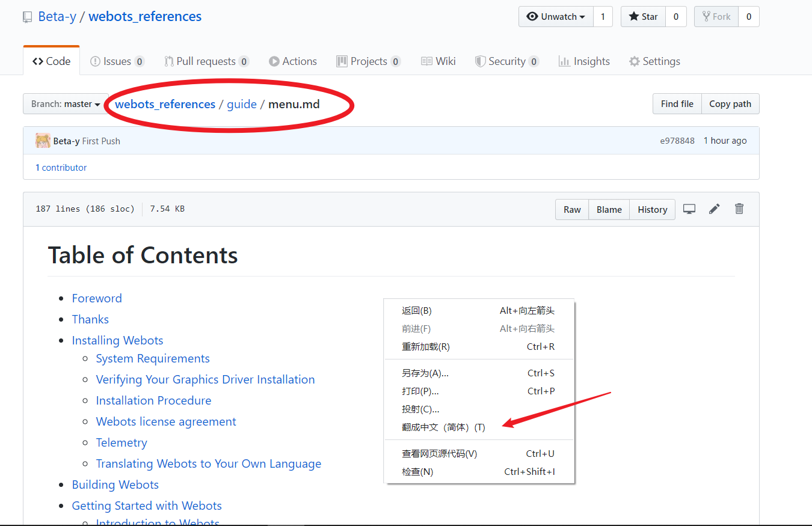This screenshot has width=812, height=526.
Task: Open the fork count beside Fork
Action: (749, 17)
